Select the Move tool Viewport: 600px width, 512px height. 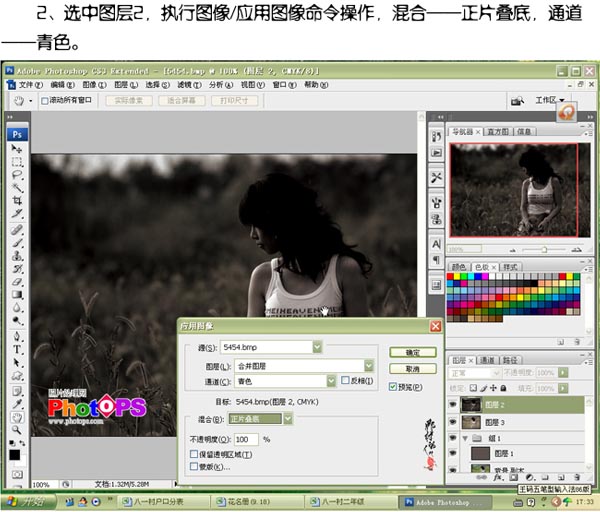[17, 149]
